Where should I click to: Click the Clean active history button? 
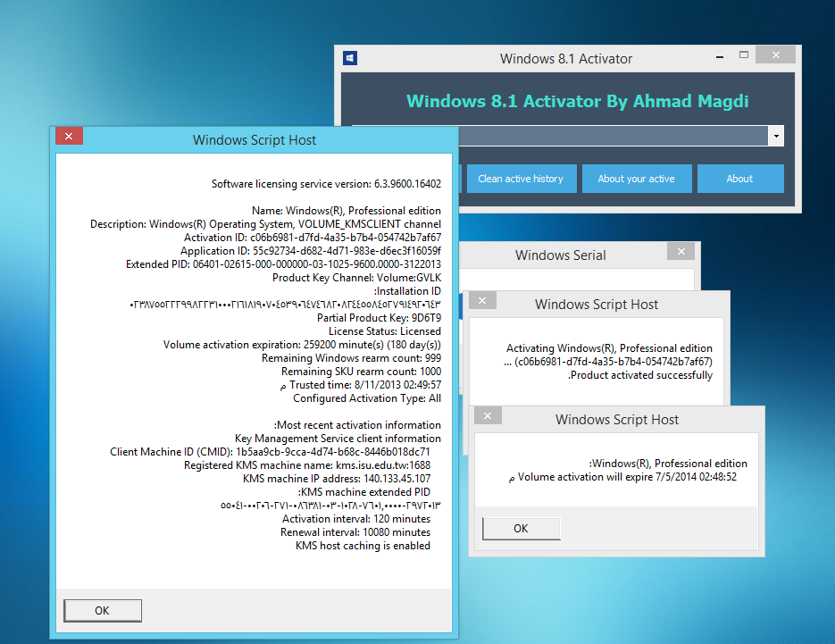(x=521, y=179)
